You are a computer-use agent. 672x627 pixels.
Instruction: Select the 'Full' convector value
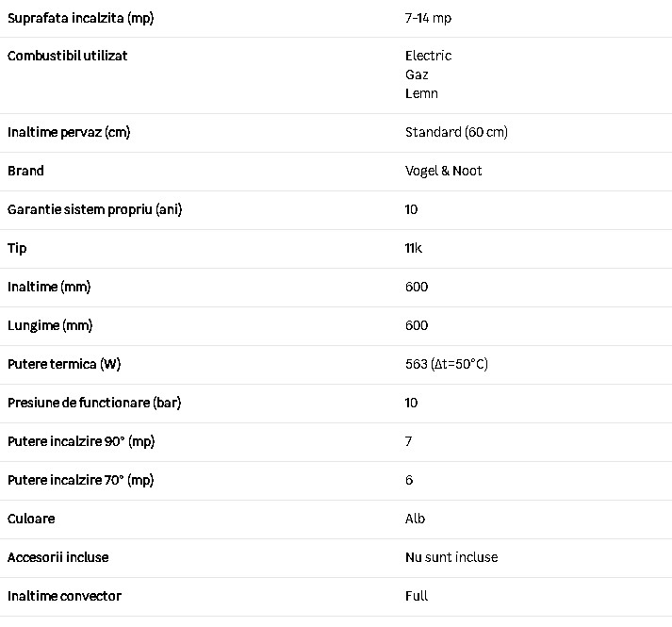417,596
